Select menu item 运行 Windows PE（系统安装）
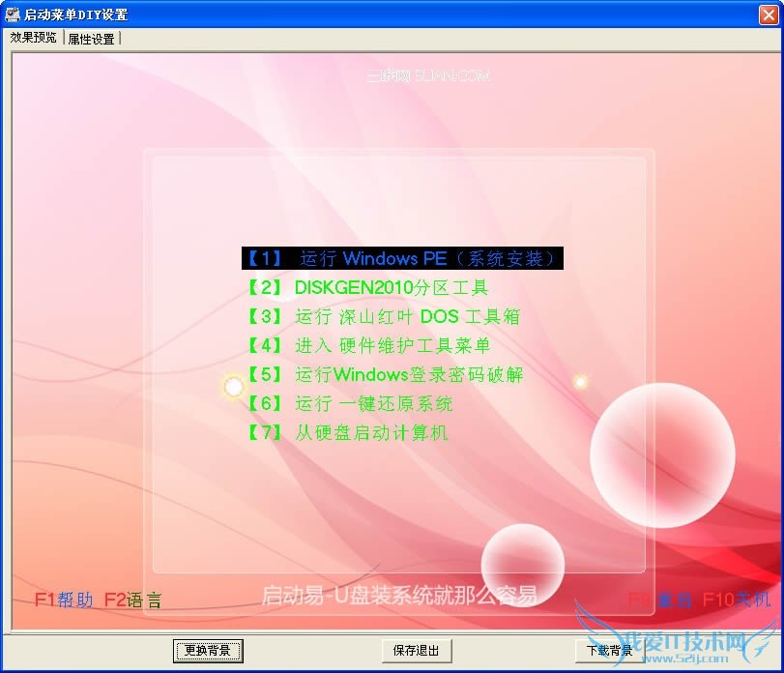 tap(402, 258)
